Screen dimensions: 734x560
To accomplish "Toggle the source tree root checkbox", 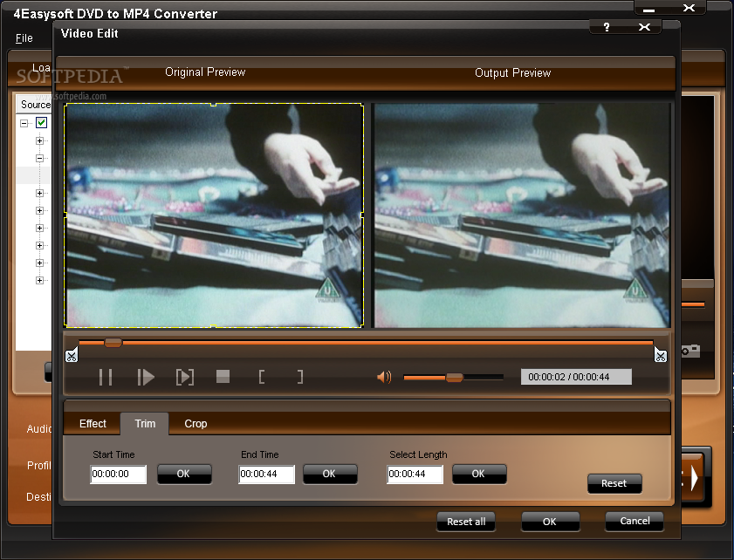I will [x=42, y=123].
